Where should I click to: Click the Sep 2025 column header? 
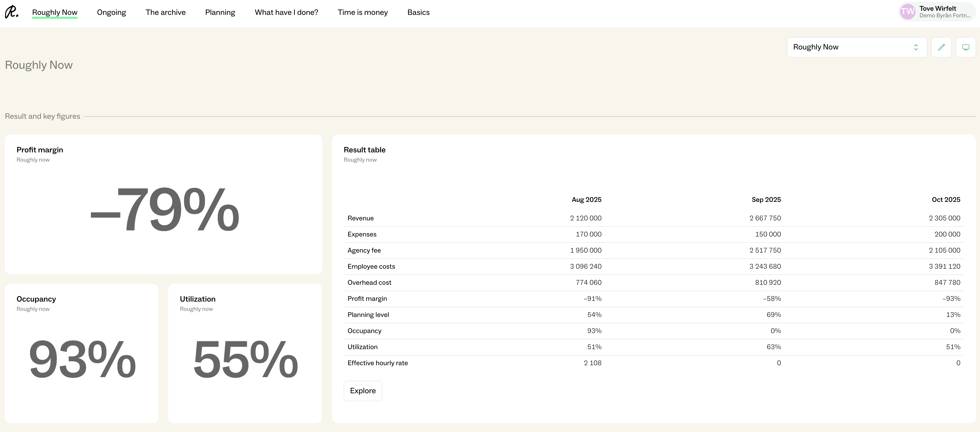tap(766, 199)
